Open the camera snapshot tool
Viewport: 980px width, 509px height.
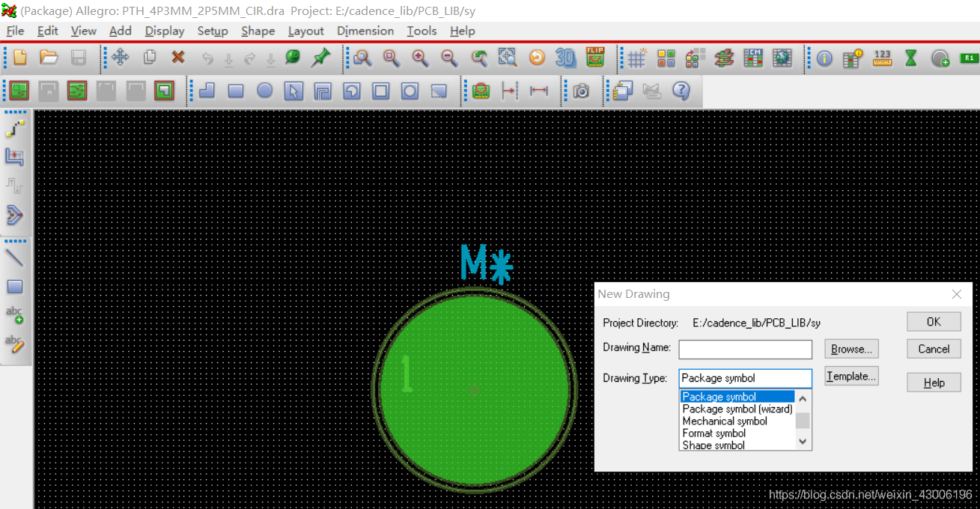pos(581,91)
